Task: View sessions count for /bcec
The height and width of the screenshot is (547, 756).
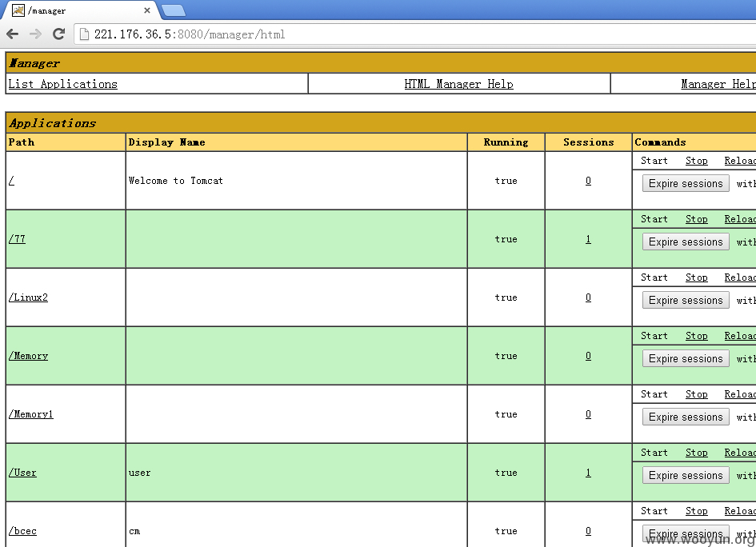Action: click(588, 531)
